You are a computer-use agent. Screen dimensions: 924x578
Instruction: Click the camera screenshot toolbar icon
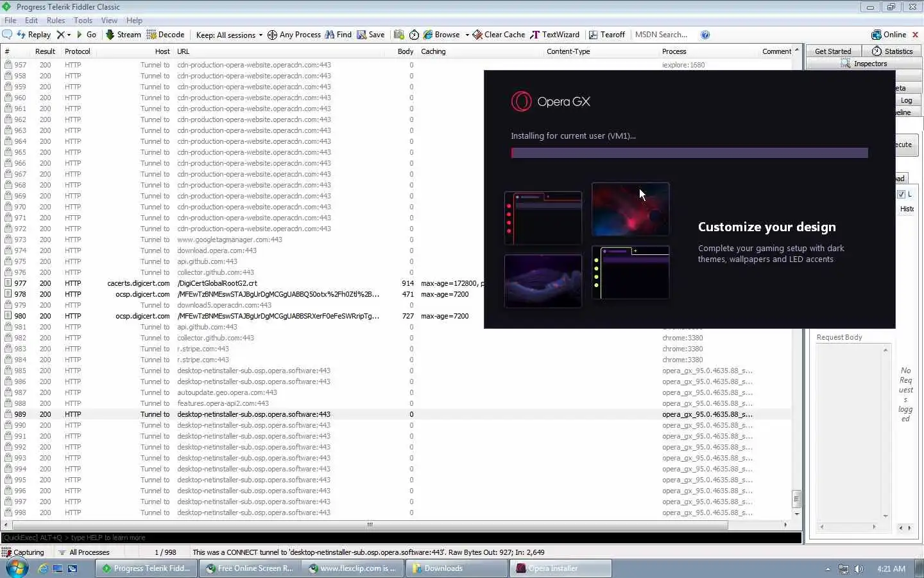coord(399,35)
